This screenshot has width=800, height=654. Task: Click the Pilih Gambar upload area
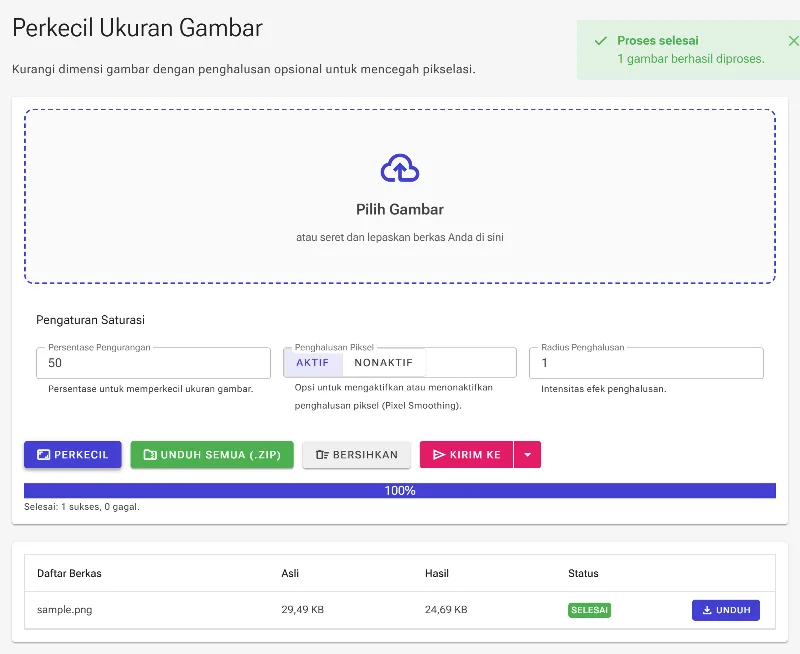tap(400, 196)
